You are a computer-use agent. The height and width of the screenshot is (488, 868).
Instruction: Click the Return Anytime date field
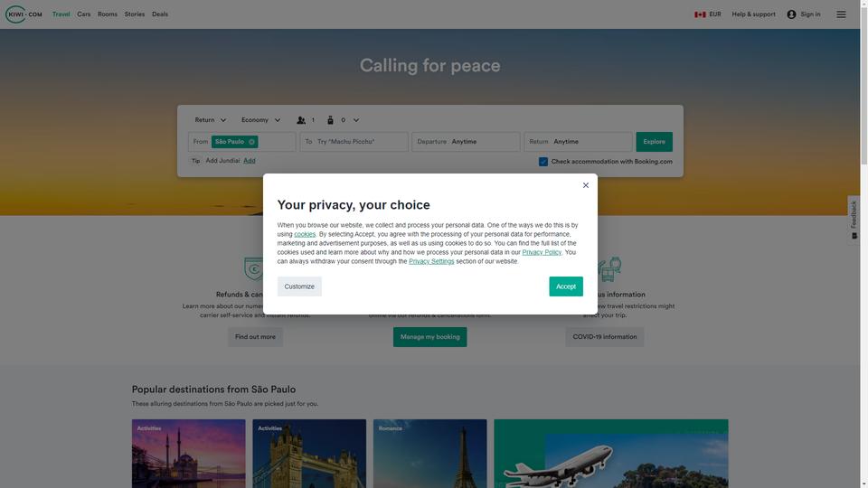click(578, 142)
